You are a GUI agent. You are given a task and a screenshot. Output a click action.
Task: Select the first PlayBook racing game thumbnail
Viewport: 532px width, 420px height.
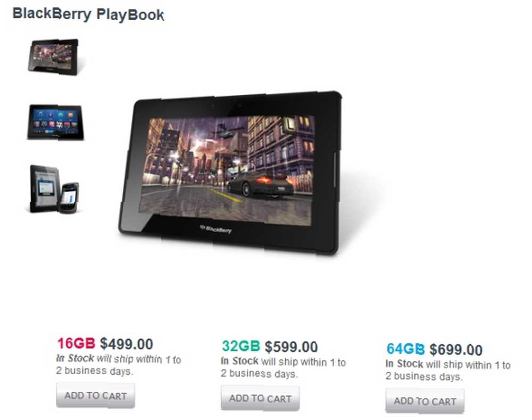pos(54,57)
